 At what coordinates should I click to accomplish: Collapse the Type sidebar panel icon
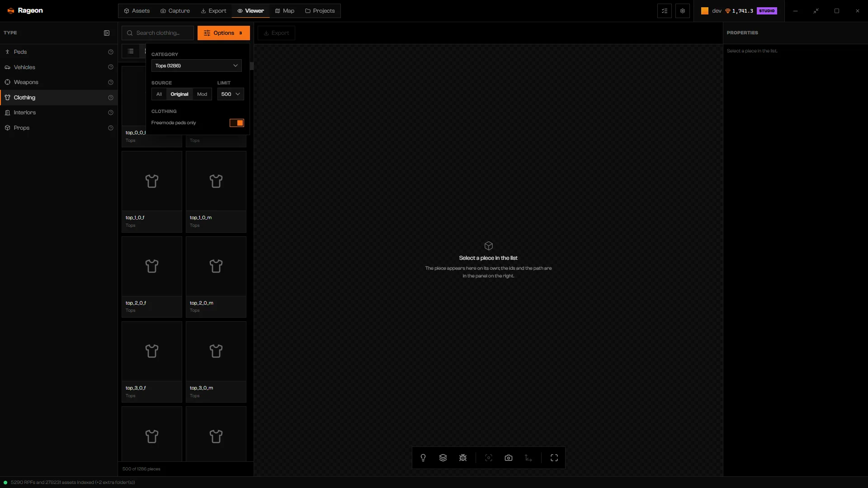107,33
